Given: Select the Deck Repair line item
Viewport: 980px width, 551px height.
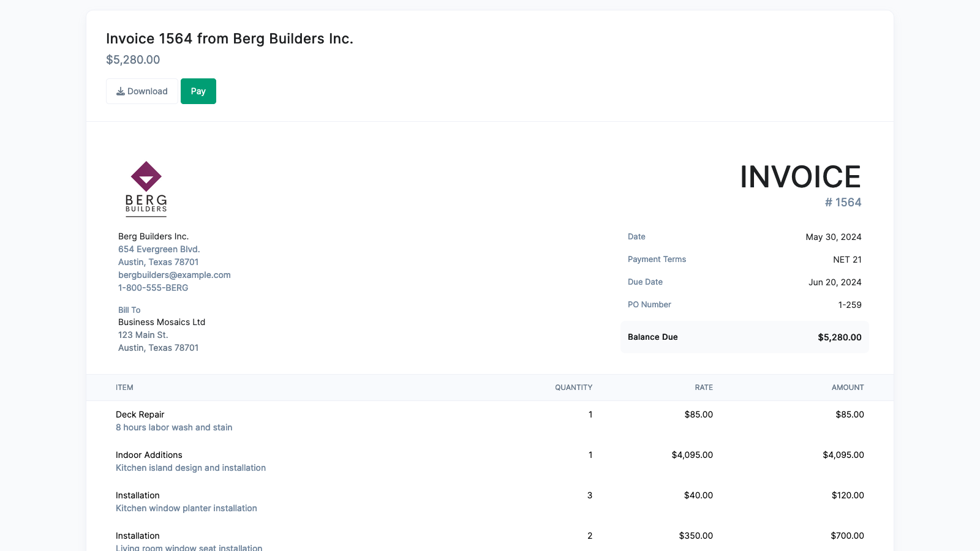Looking at the screenshot, I should coord(140,414).
